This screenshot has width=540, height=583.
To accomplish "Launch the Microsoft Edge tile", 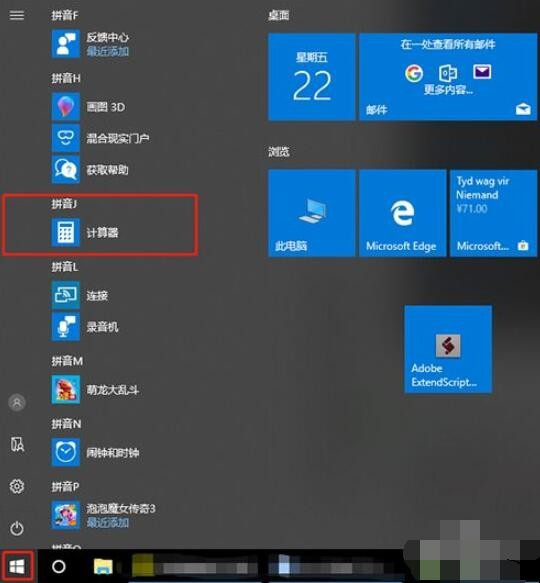I will (402, 213).
